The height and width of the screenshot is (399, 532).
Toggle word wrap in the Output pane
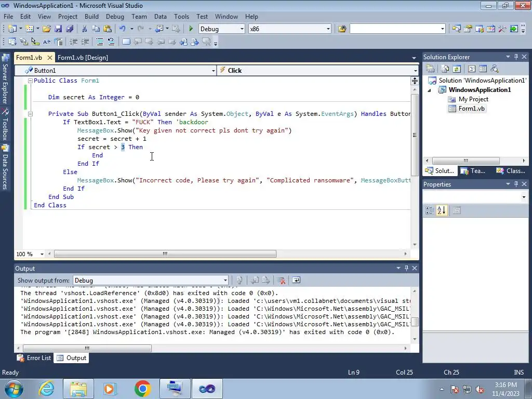[x=296, y=280]
